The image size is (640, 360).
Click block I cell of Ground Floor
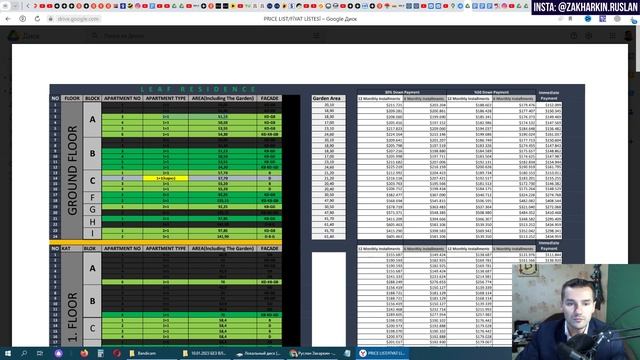pos(92,233)
